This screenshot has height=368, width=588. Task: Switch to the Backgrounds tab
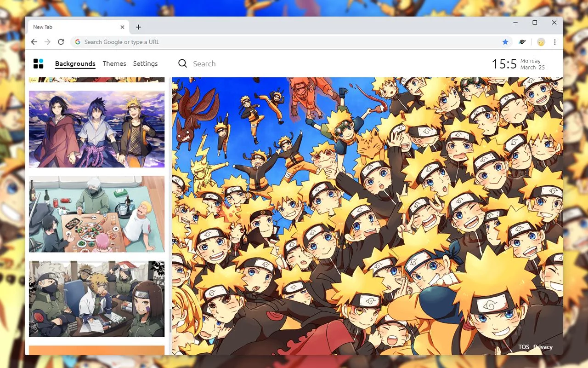pos(75,64)
